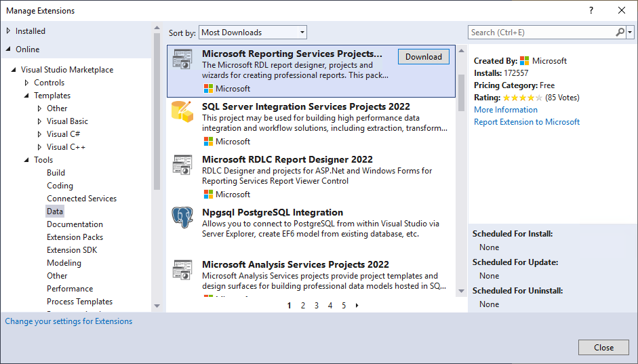Click the search magnifier icon

(620, 32)
